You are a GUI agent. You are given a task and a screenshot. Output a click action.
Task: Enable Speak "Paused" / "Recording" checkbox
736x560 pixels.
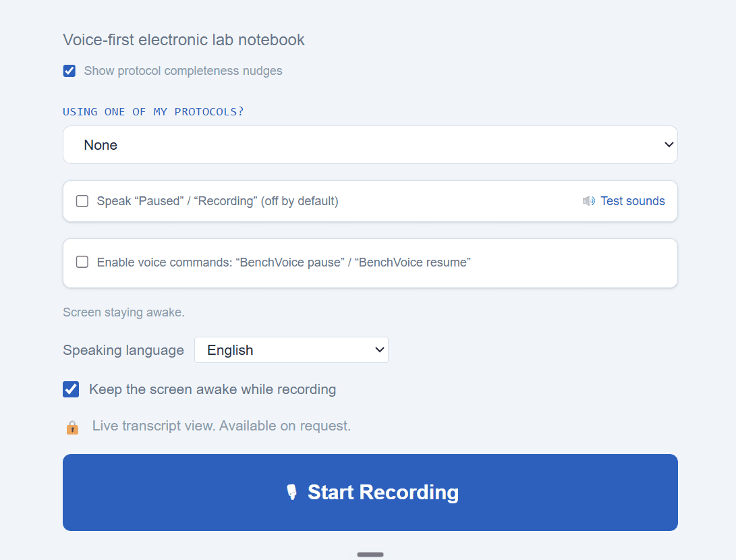tap(82, 201)
